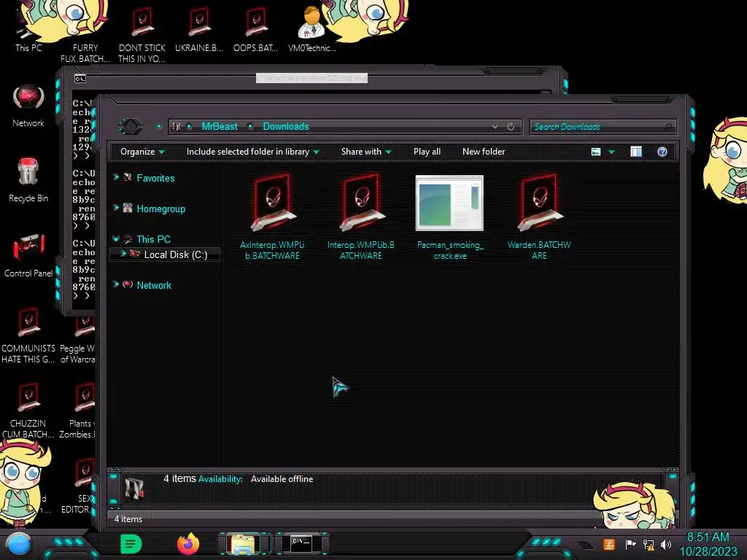This screenshot has height=560, width=747.
Task: Open green notes app on taskbar
Action: coord(131,544)
